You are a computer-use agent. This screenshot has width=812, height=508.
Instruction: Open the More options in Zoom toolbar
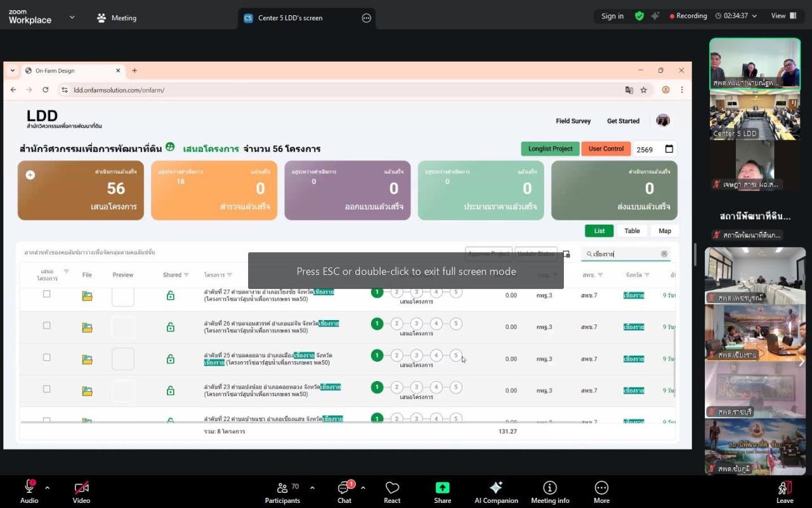pos(601,492)
